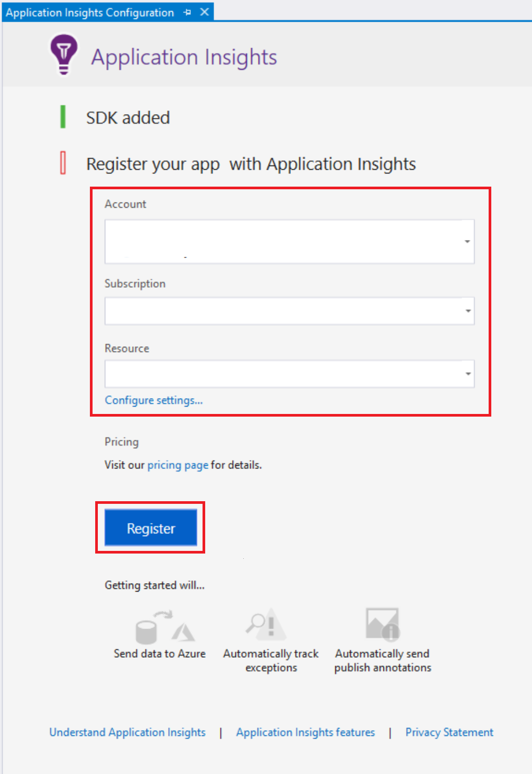Pin the Application Insights Configuration tab
532x774 pixels.
[187, 12]
